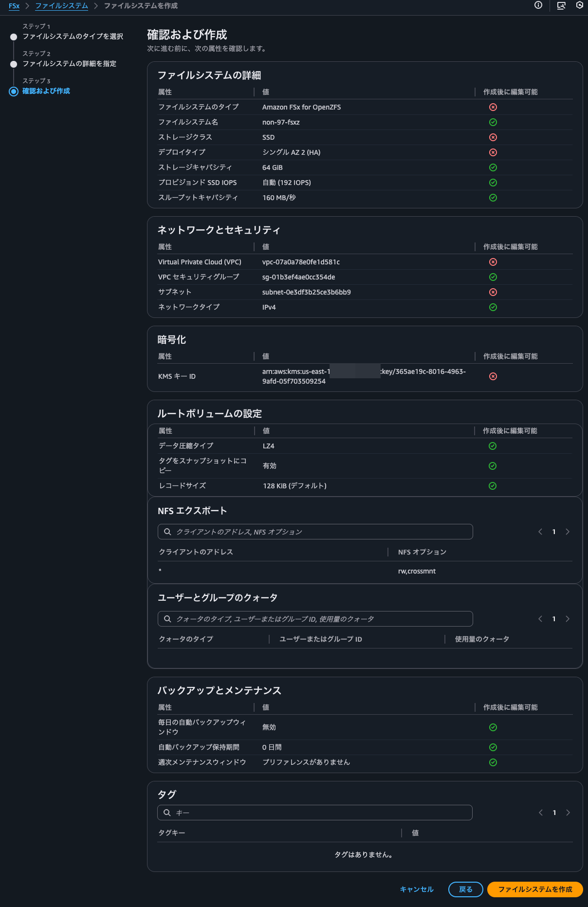Image resolution: width=588 pixels, height=907 pixels.
Task: Go to next page in タグ pagination
Action: click(x=568, y=813)
